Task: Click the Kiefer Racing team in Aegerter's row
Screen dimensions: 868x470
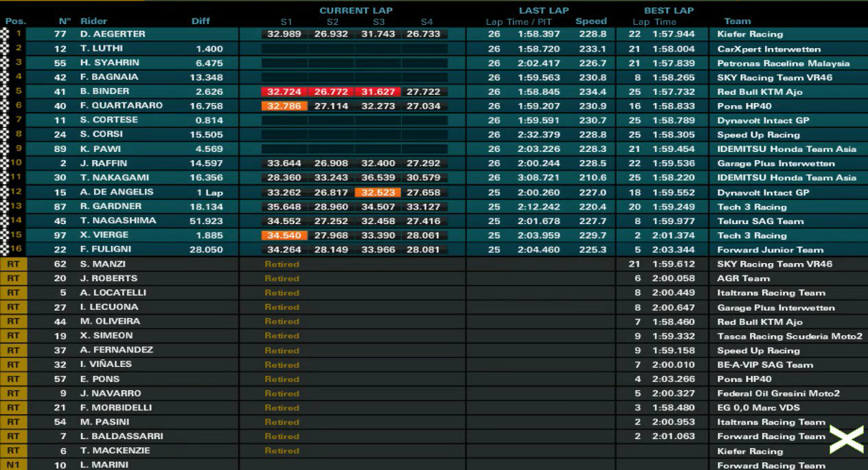Action: pyautogui.click(x=750, y=34)
